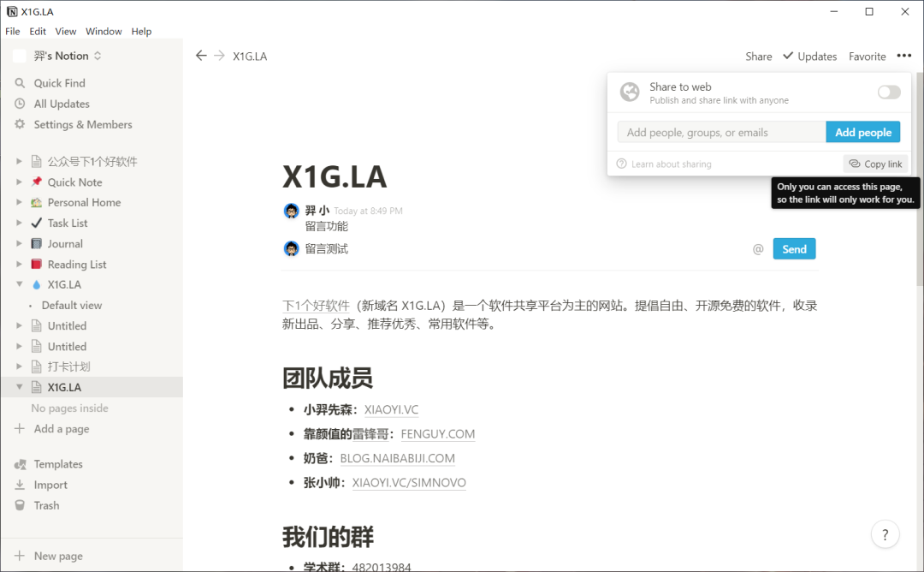Open the BLOG.NAIBABIJI.COM link

(397, 458)
